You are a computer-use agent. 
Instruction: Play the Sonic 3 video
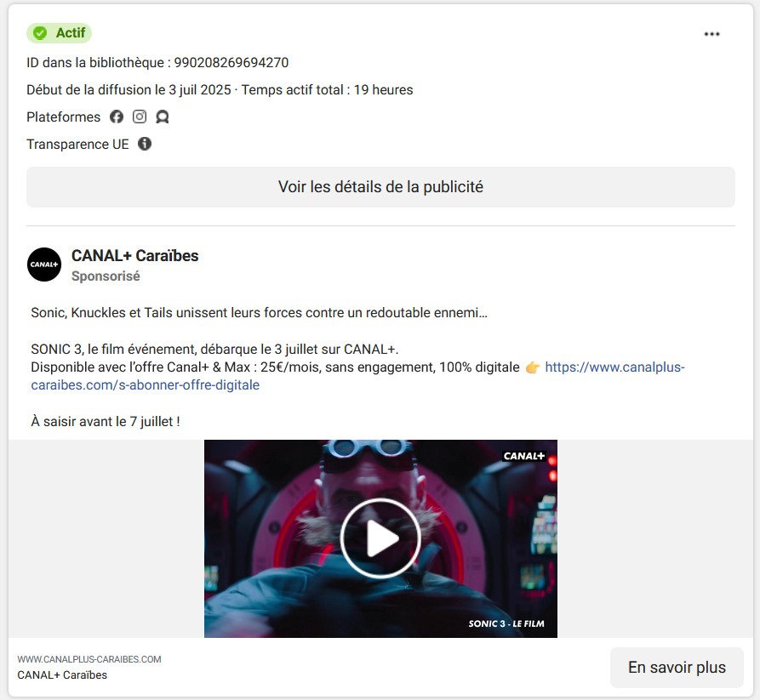[x=380, y=538]
